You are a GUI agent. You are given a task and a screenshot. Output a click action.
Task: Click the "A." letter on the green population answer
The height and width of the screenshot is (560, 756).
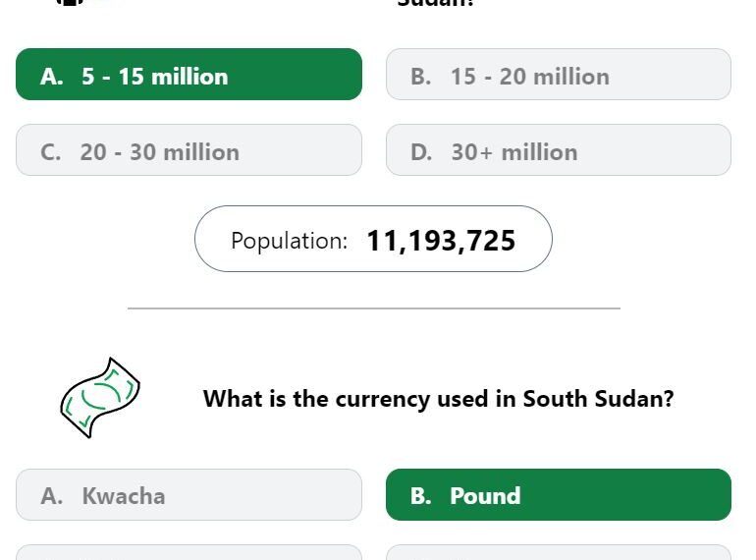tap(52, 77)
